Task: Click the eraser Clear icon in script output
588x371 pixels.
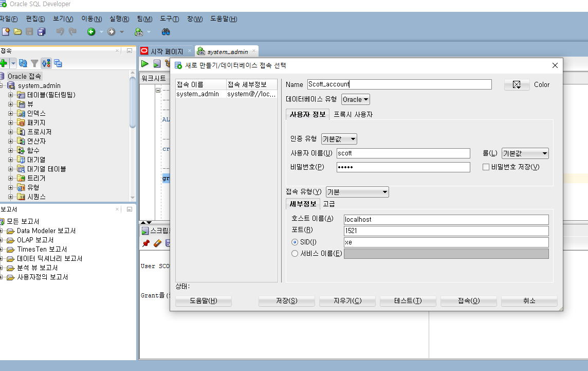Action: click(x=157, y=243)
